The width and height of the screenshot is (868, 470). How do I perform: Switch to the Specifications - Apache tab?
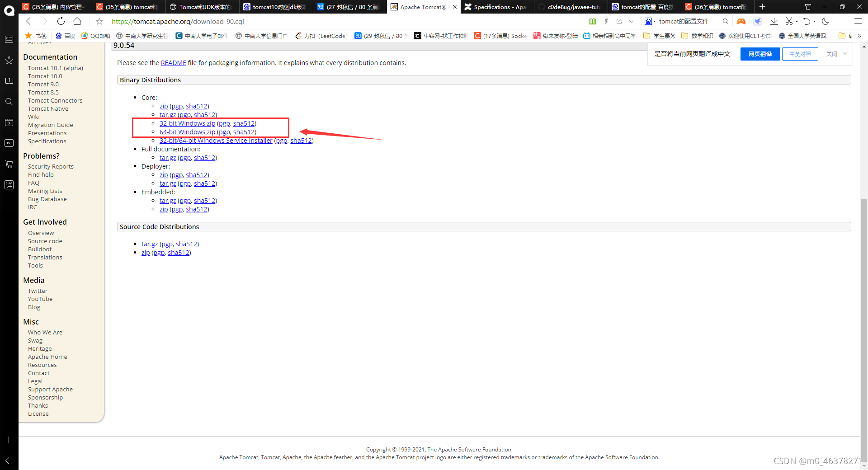(496, 7)
